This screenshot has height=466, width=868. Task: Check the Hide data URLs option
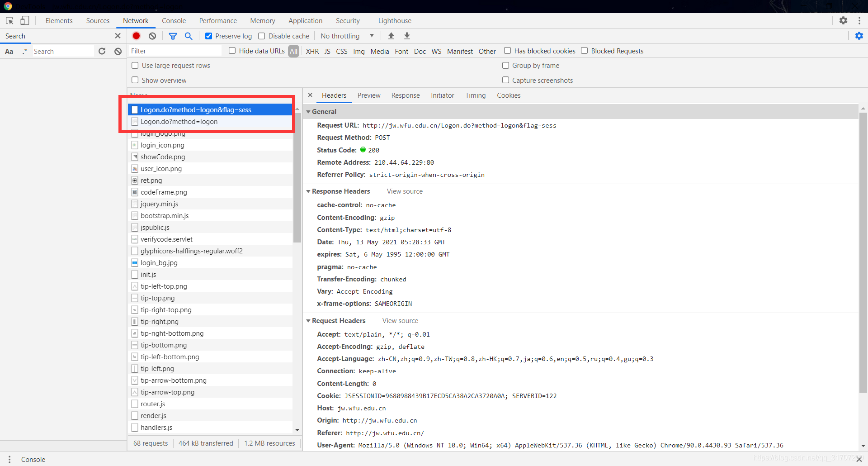coord(232,51)
